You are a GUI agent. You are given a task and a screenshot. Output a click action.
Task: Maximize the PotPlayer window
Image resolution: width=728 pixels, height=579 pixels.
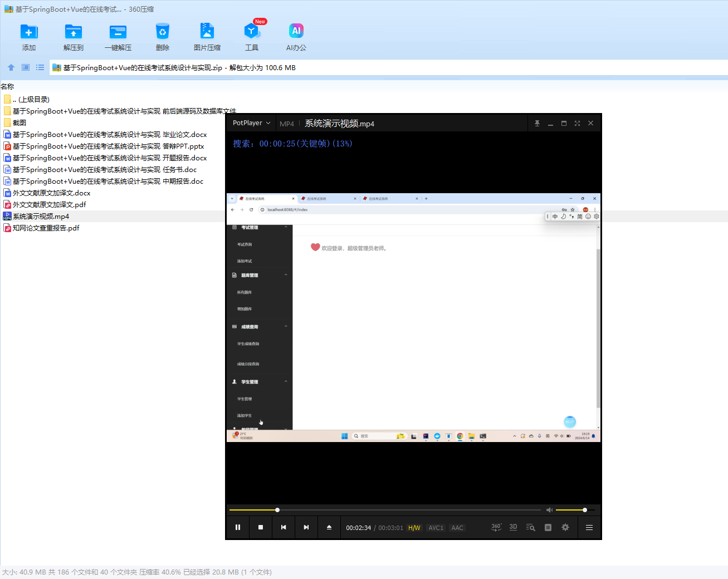564,123
